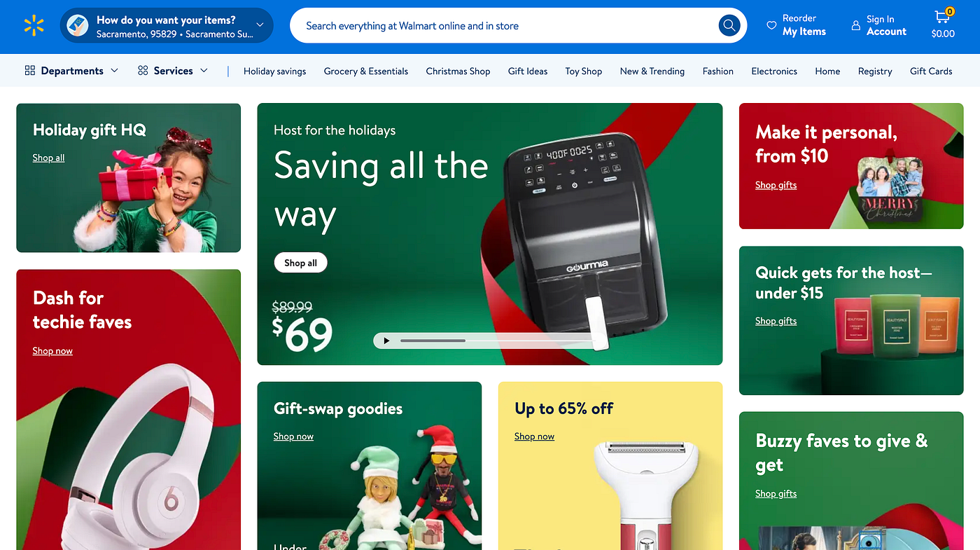Click the Walmart spark logo
This screenshot has height=550, width=980.
coord(34,26)
